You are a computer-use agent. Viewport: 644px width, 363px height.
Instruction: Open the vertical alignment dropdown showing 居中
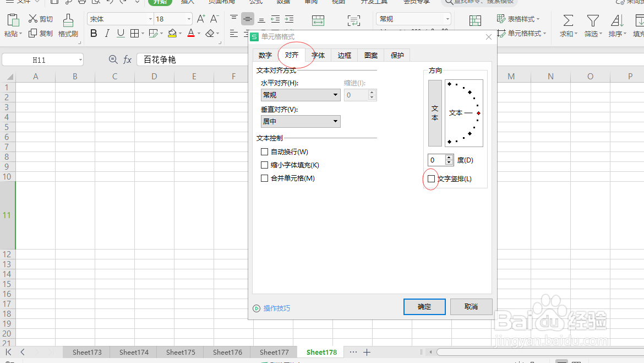tap(300, 121)
